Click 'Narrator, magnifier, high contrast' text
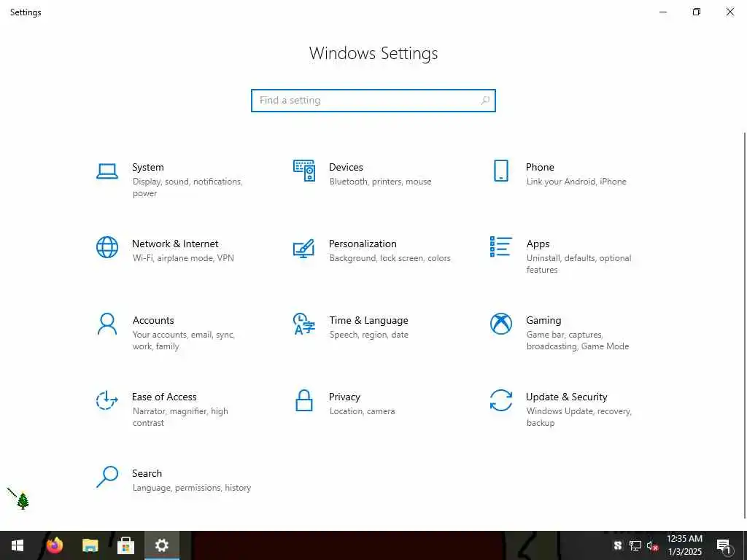 pos(180,417)
